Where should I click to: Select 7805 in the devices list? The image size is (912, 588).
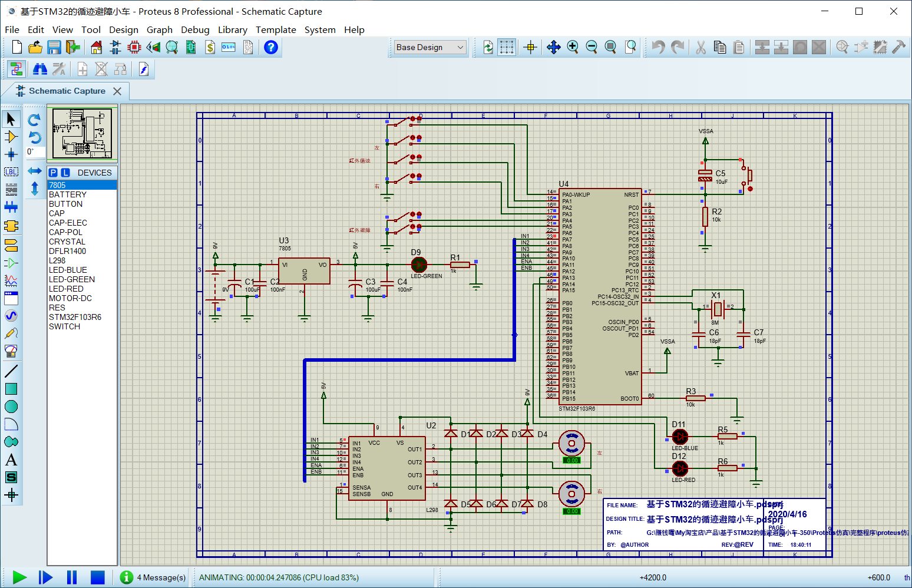tap(82, 185)
